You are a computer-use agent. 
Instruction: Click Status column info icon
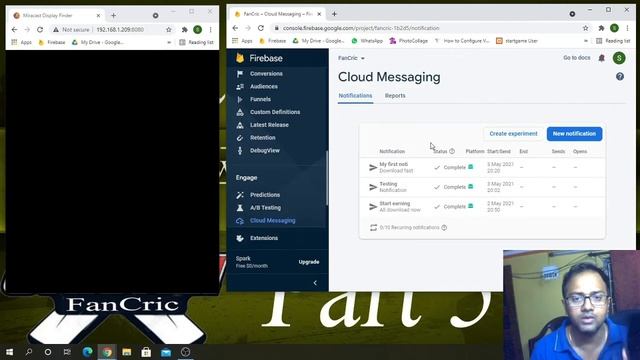452,151
